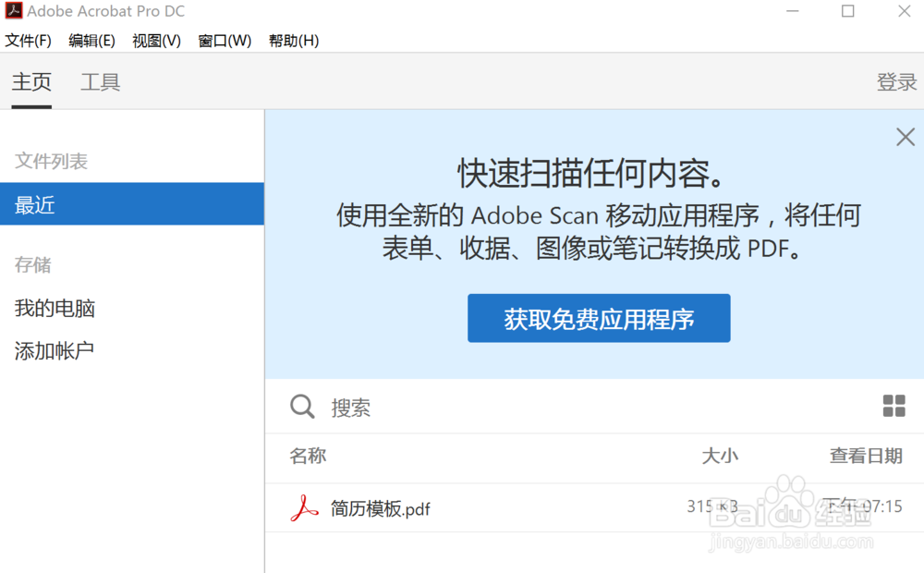Switch to the 工具 tab

(x=100, y=82)
